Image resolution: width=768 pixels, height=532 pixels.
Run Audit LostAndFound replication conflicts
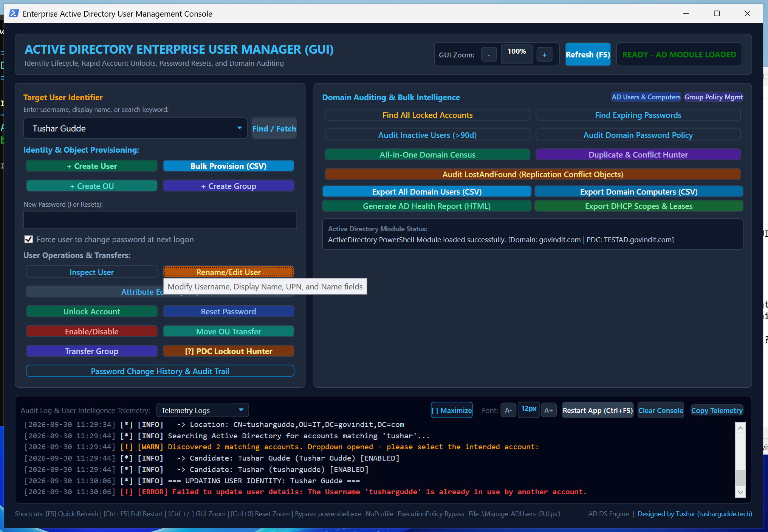point(533,174)
